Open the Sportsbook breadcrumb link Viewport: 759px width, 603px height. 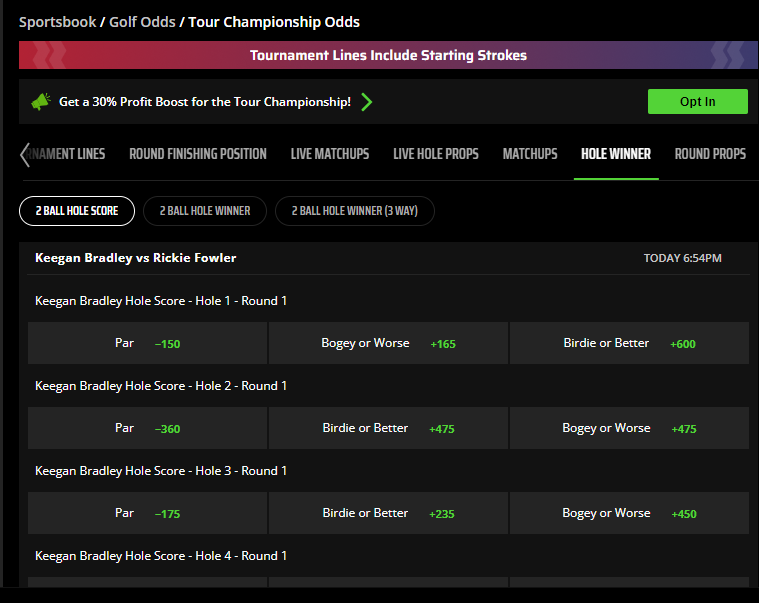58,22
